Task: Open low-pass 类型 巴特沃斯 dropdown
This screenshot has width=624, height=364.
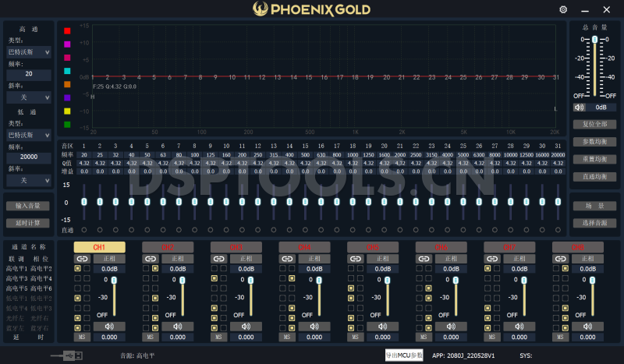Action: point(29,136)
